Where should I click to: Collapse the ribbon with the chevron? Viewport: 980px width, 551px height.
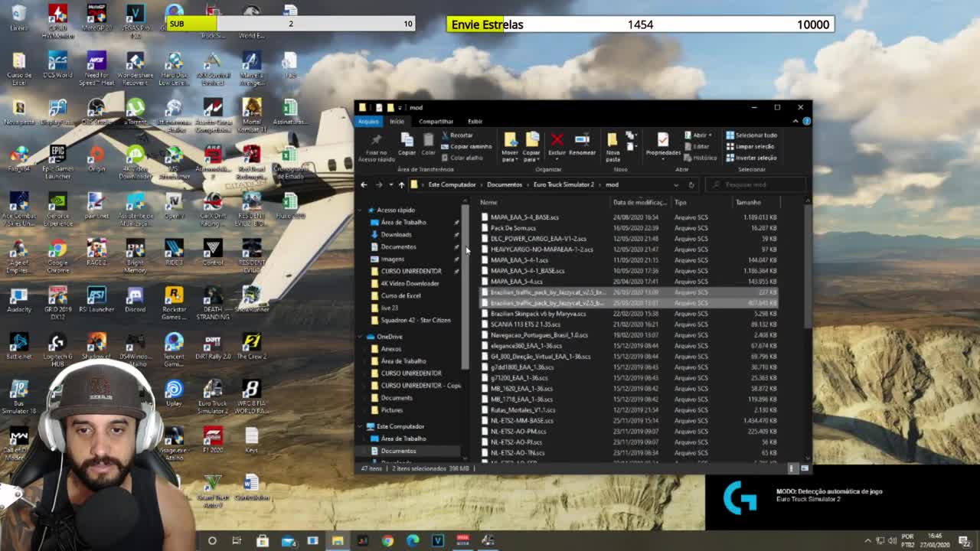click(x=795, y=121)
